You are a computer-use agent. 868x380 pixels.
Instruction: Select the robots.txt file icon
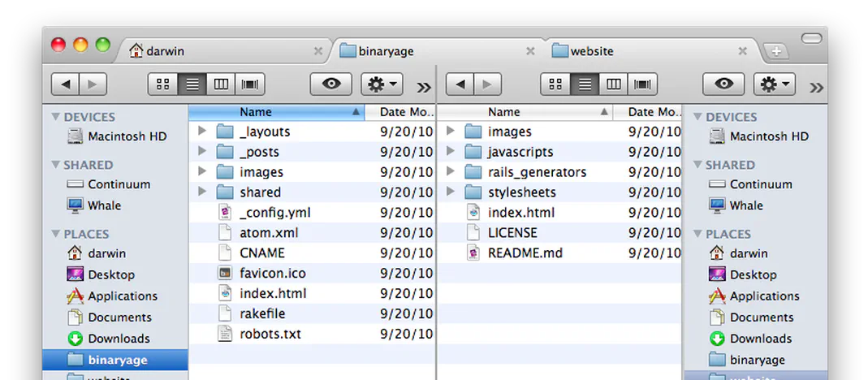tap(224, 334)
